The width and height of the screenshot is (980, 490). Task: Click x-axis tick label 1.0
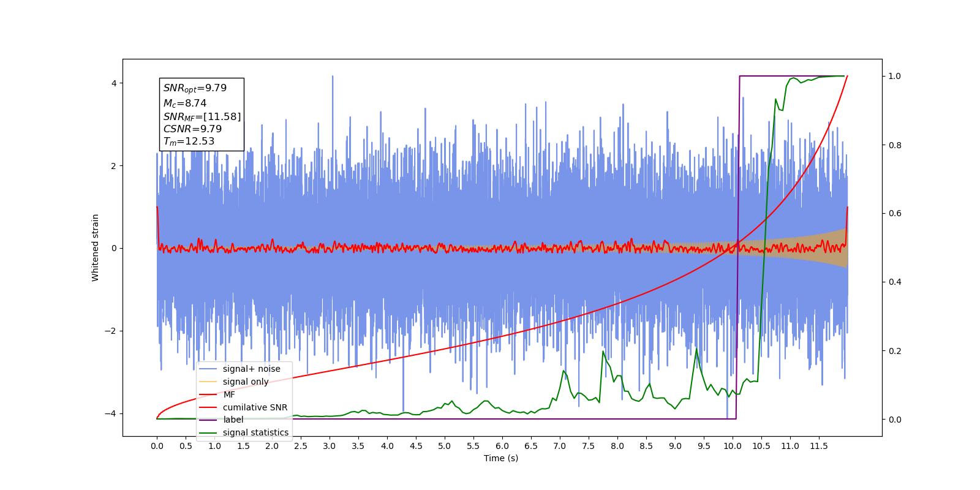[214, 446]
